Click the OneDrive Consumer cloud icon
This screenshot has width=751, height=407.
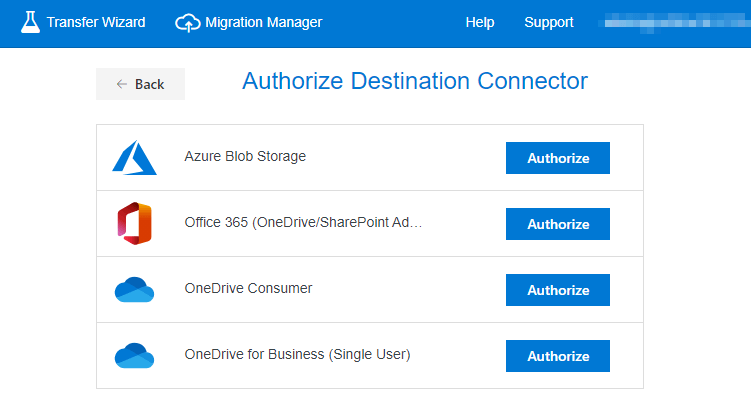tap(134, 289)
